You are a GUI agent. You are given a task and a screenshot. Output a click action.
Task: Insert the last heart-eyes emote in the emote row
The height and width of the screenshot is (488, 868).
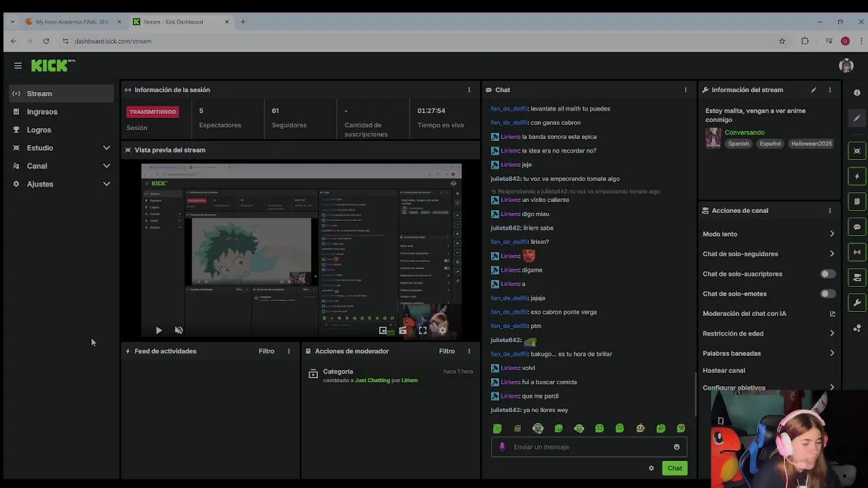[x=681, y=428]
